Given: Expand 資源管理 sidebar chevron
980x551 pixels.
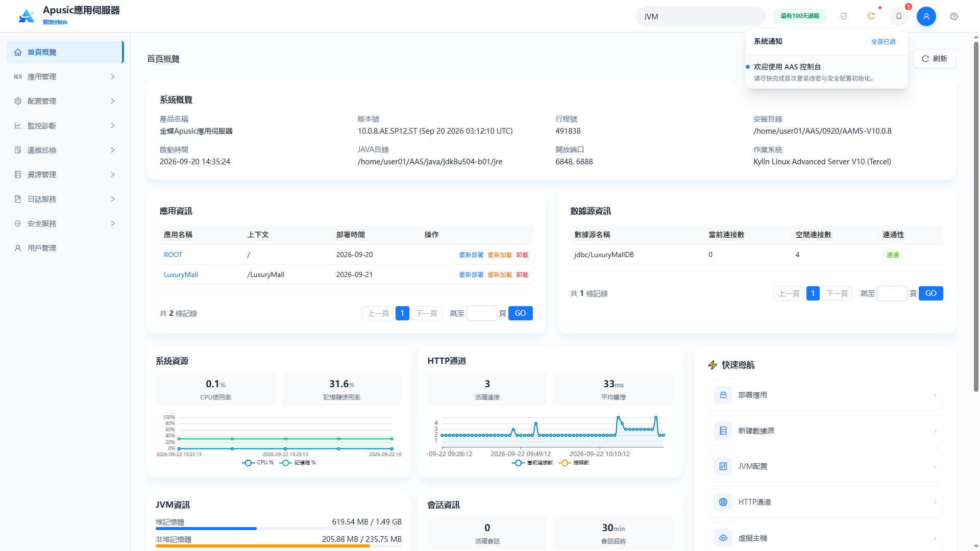Looking at the screenshot, I should pos(113,174).
